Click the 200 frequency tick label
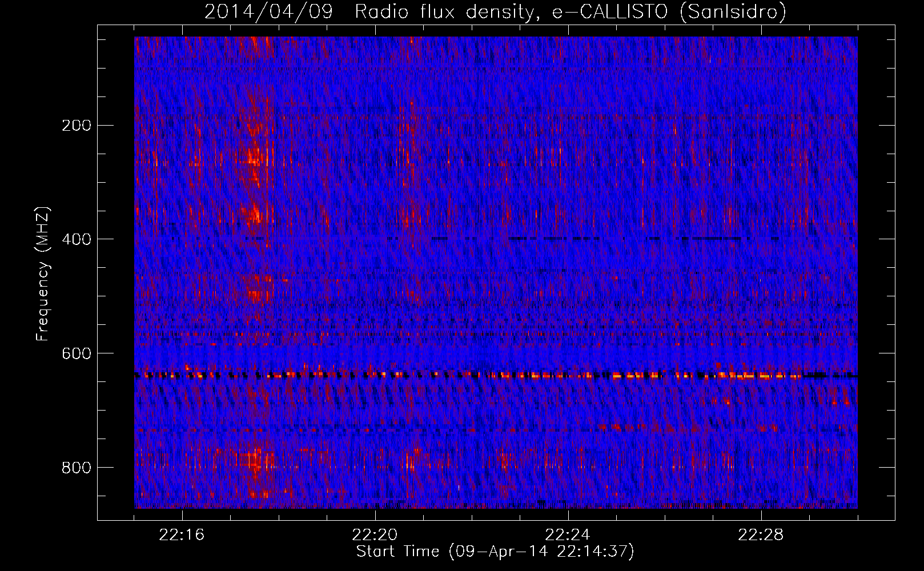The image size is (924, 571). click(77, 126)
